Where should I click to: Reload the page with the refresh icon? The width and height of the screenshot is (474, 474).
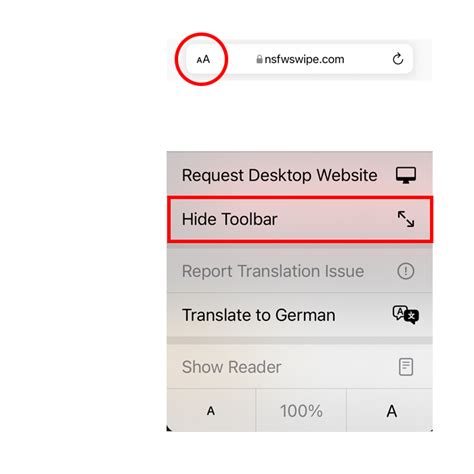click(398, 59)
